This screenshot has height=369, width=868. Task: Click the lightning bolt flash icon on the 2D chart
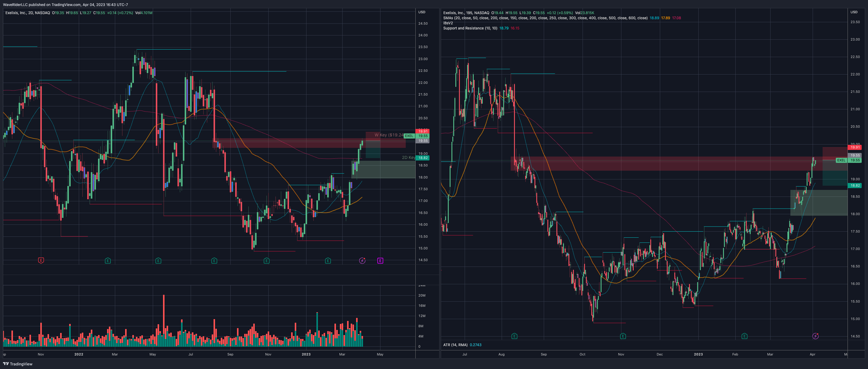coord(362,261)
